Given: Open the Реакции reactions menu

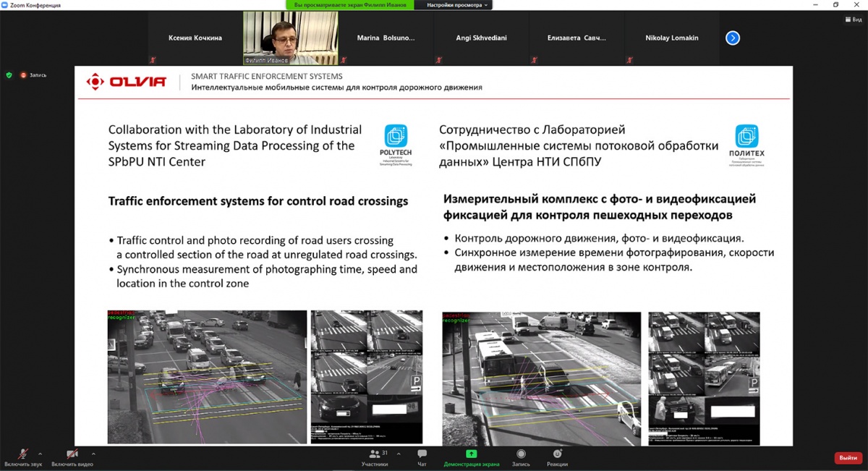Looking at the screenshot, I should coord(557,457).
